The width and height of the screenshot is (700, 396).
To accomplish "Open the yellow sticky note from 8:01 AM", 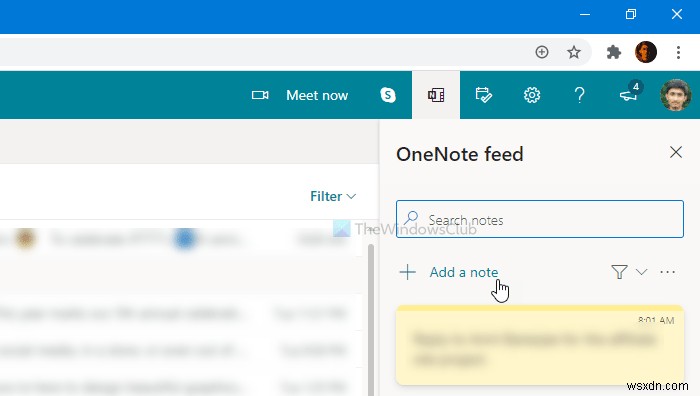I will tap(540, 345).
